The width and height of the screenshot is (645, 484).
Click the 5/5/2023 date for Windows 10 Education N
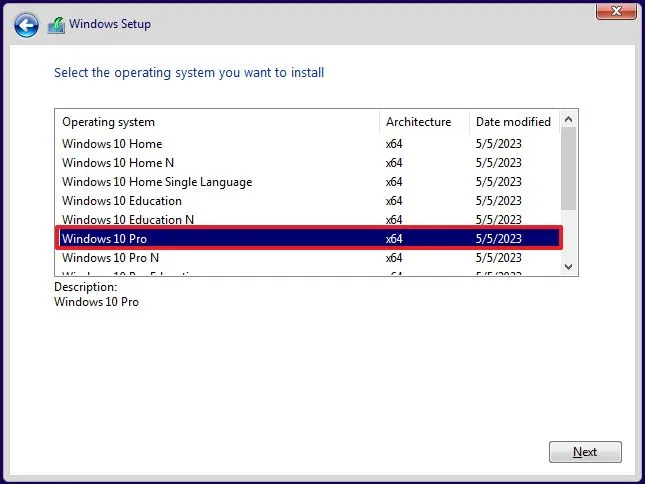499,220
